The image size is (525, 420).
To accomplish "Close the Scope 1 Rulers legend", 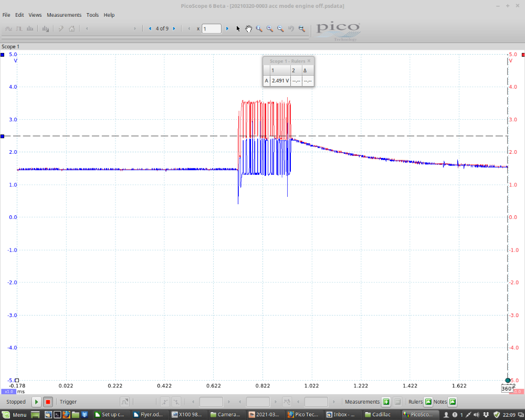I will 309,61.
